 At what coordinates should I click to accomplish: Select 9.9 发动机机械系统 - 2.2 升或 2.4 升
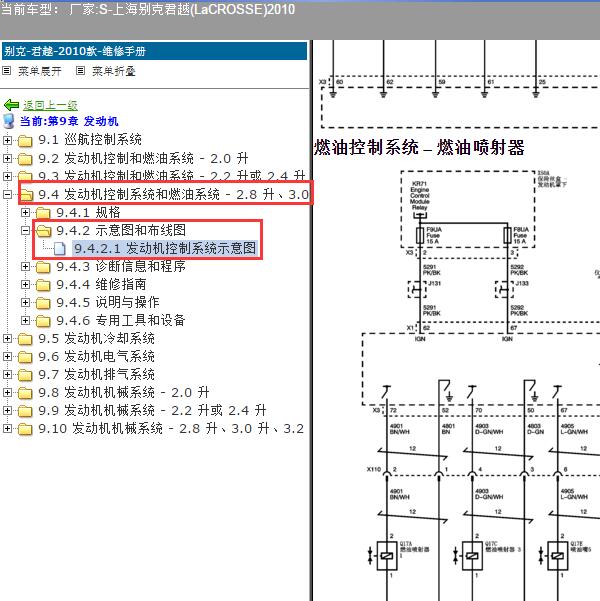[152, 410]
